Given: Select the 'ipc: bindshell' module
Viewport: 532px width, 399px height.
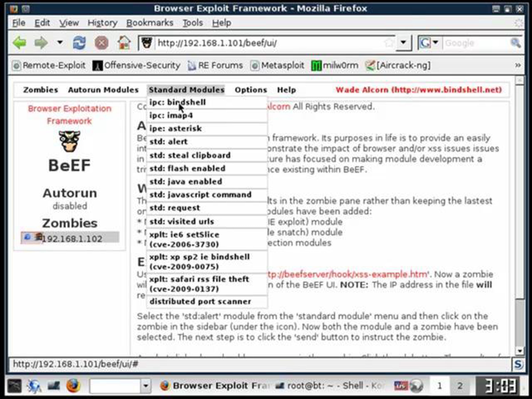Looking at the screenshot, I should (x=207, y=102).
